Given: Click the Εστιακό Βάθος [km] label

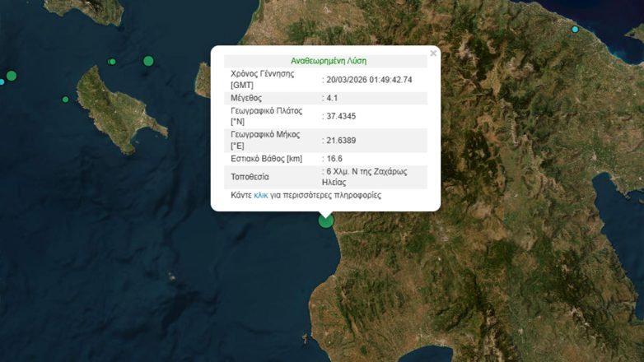Looking at the screenshot, I should [x=267, y=158].
